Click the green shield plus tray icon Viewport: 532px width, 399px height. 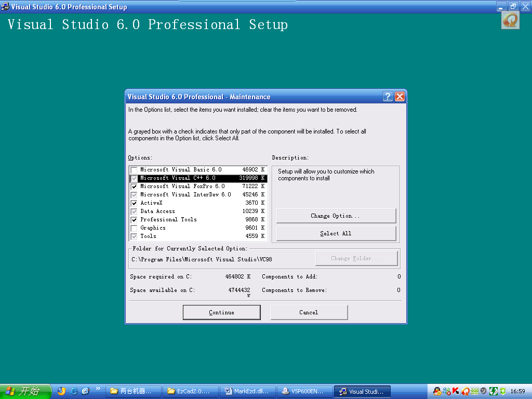coord(502,391)
